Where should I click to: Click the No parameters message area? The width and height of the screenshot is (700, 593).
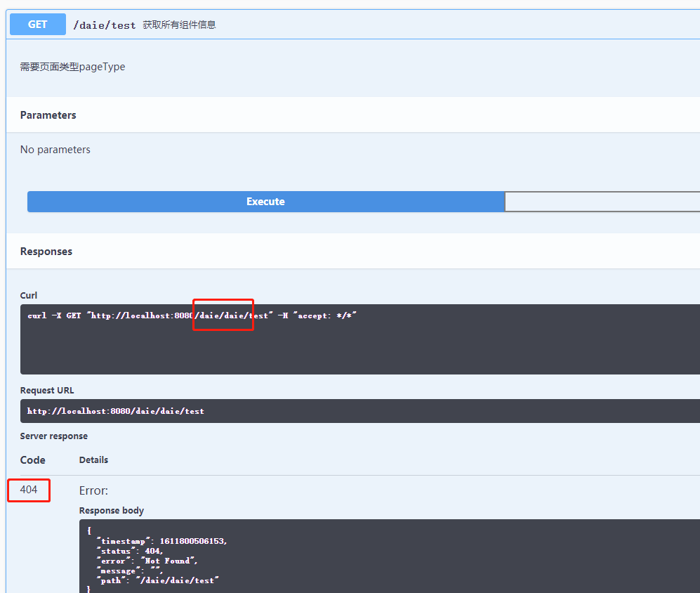click(x=55, y=149)
